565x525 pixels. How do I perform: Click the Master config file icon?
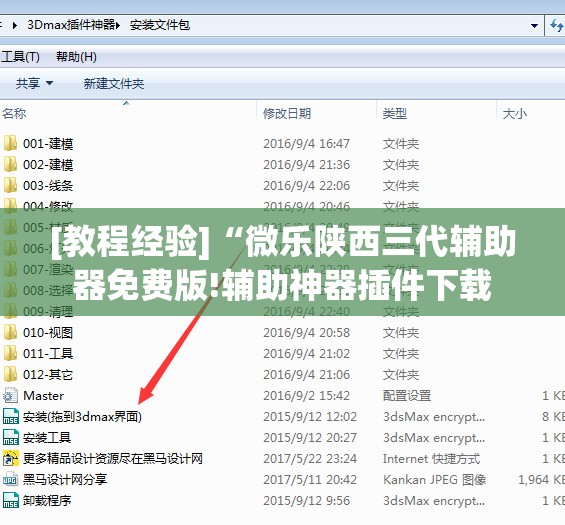tap(10, 395)
